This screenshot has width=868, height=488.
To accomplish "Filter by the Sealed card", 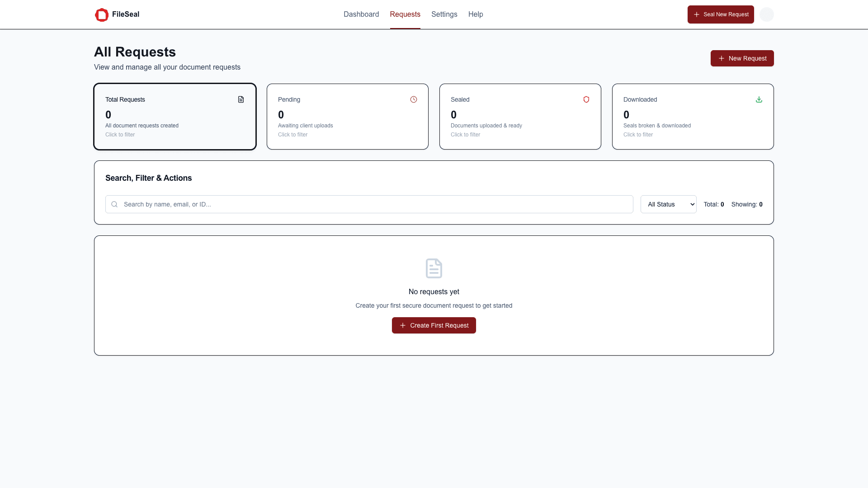I will click(520, 117).
